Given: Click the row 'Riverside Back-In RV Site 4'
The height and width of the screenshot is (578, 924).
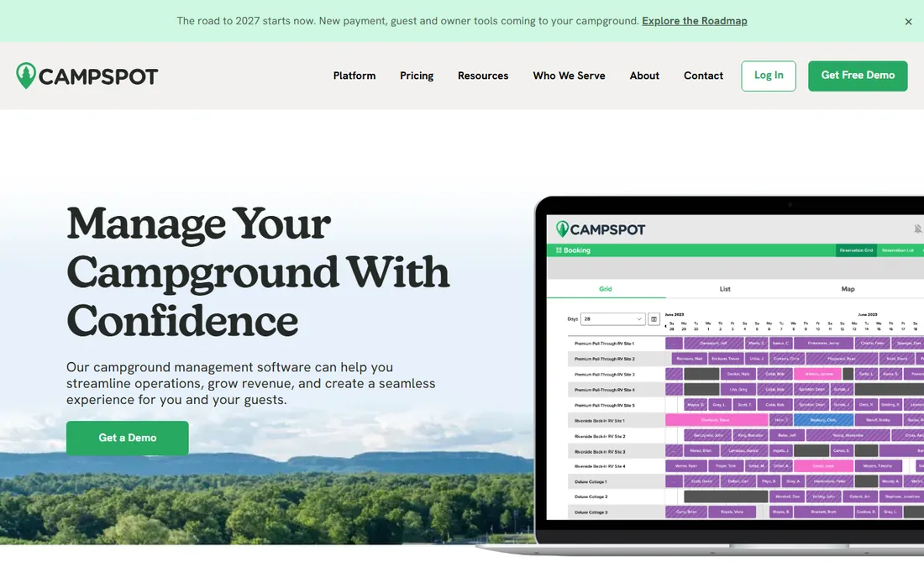Looking at the screenshot, I should [599, 466].
